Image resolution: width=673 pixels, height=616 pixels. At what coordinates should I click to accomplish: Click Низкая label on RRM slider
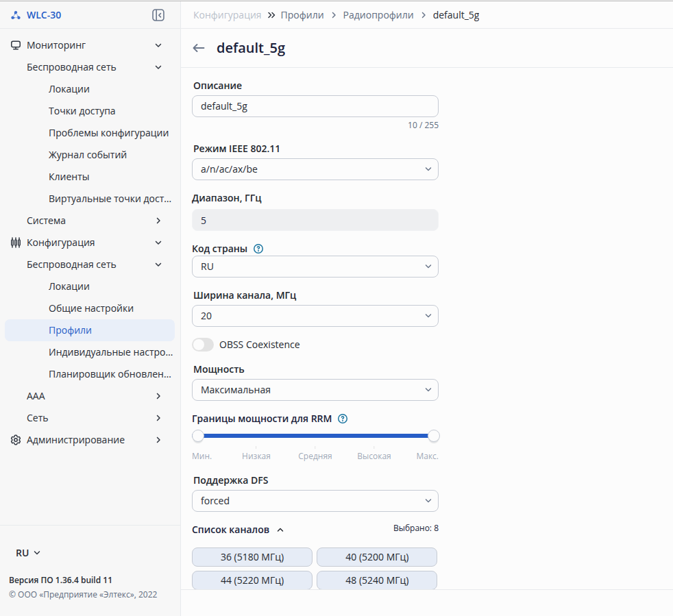[x=256, y=456]
